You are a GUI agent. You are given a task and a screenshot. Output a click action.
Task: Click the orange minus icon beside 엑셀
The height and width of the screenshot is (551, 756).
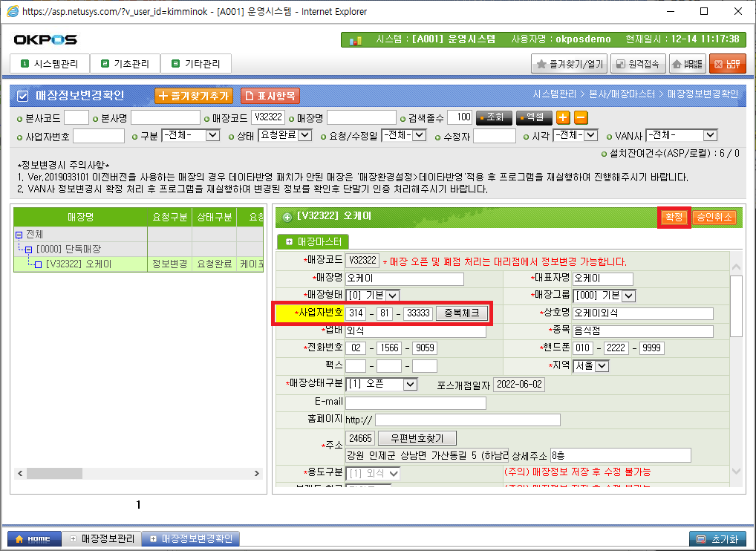click(581, 117)
